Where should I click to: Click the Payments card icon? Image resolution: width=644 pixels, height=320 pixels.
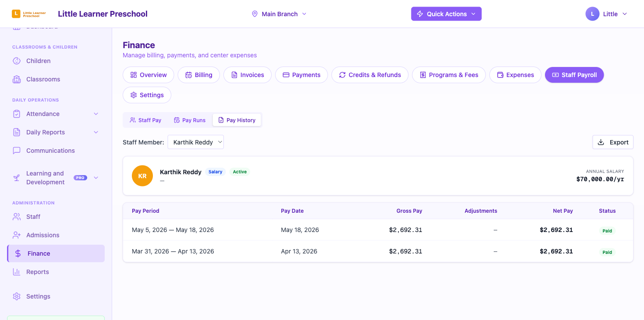pos(286,75)
